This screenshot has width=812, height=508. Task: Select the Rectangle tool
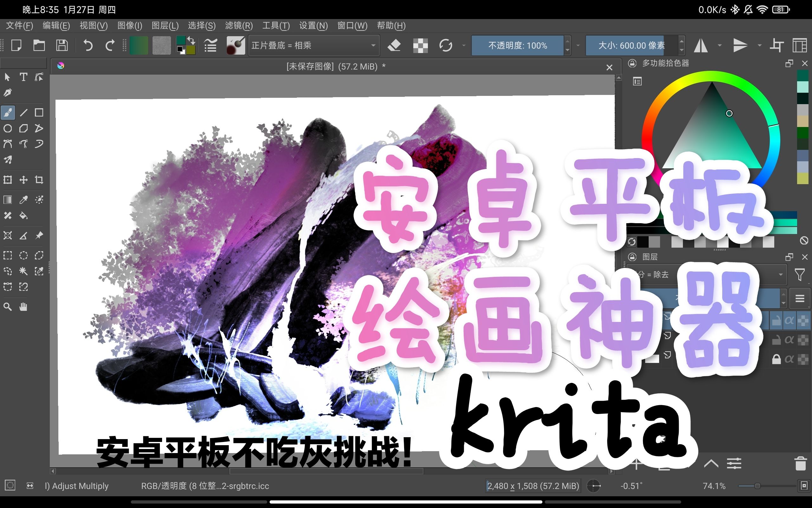pos(39,112)
